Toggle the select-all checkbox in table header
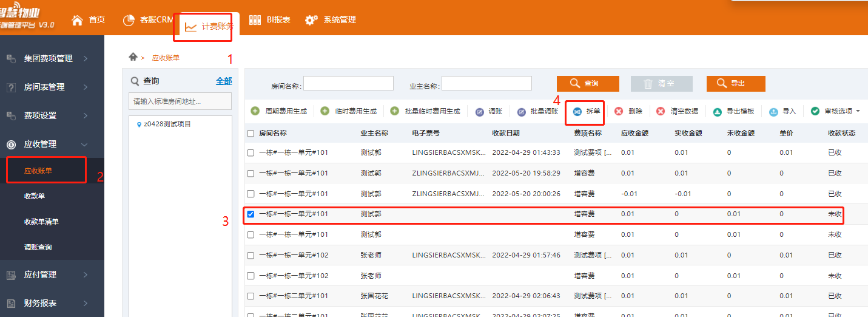 (x=251, y=133)
